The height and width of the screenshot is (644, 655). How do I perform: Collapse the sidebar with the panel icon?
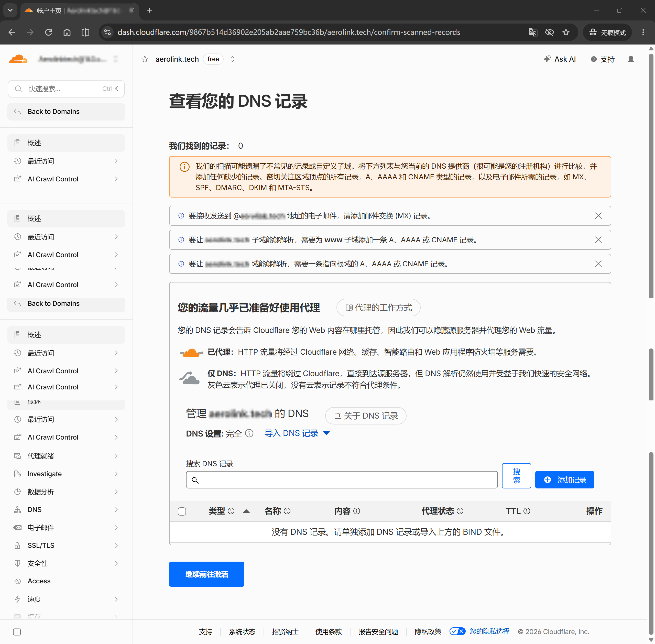[x=17, y=632]
